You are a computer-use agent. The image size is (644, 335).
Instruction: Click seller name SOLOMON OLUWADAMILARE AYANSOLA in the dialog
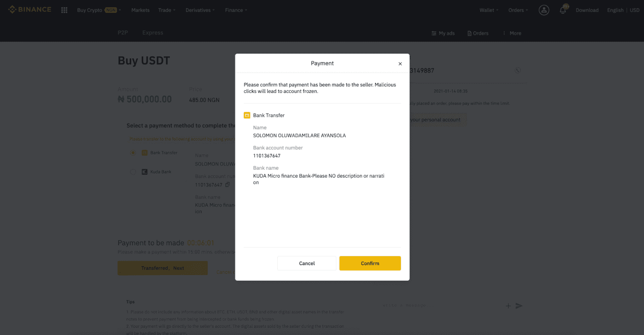299,136
